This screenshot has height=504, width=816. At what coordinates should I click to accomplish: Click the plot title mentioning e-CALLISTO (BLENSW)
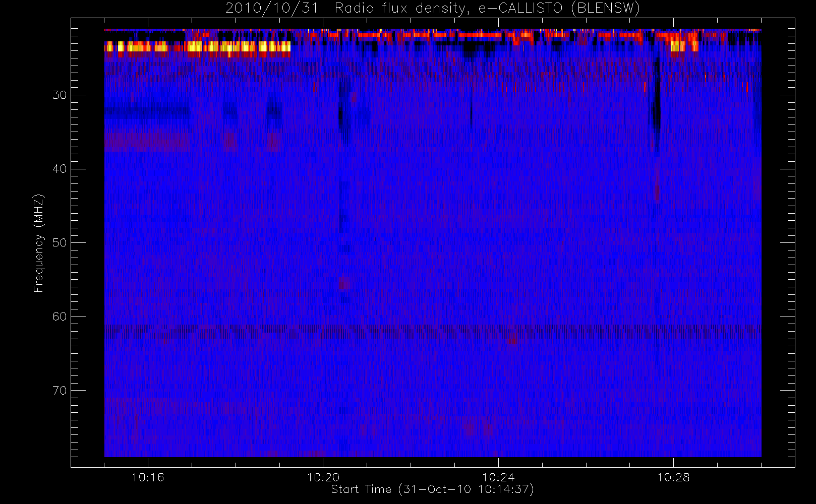click(x=433, y=8)
